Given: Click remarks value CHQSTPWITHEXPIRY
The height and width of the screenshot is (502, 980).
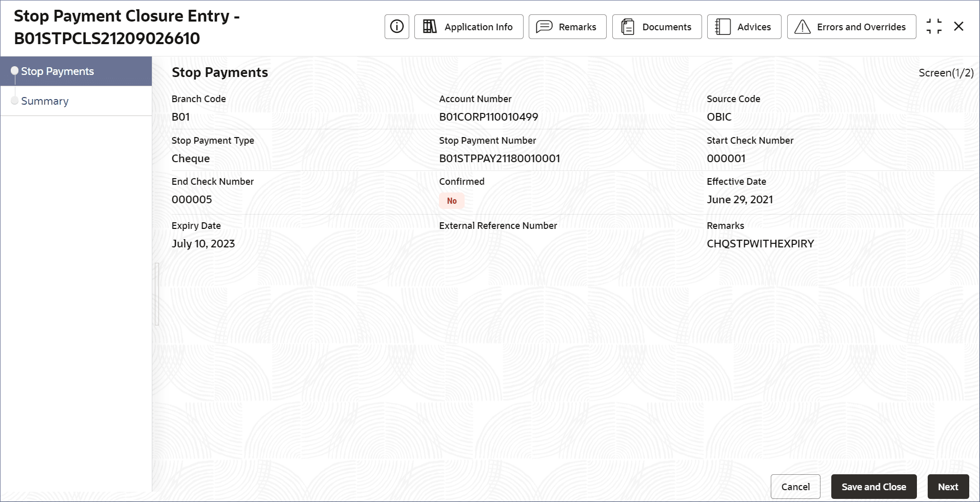Looking at the screenshot, I should [x=761, y=244].
